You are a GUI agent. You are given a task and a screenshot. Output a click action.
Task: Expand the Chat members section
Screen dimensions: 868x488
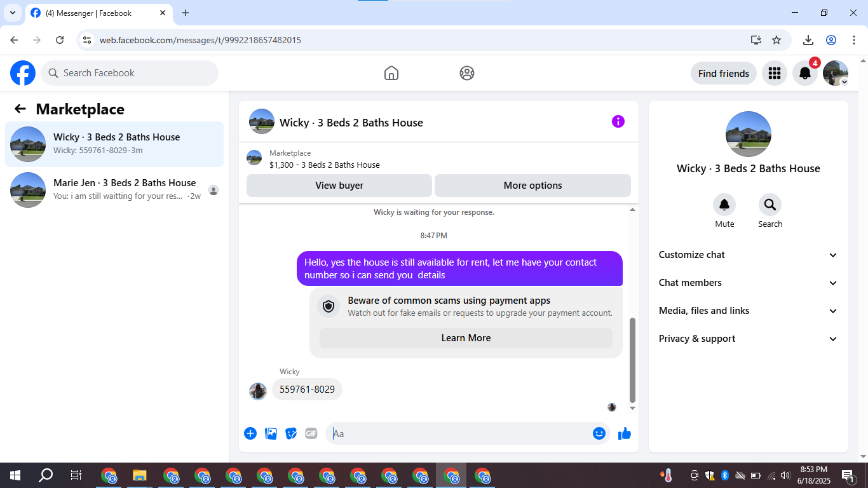pos(749,283)
